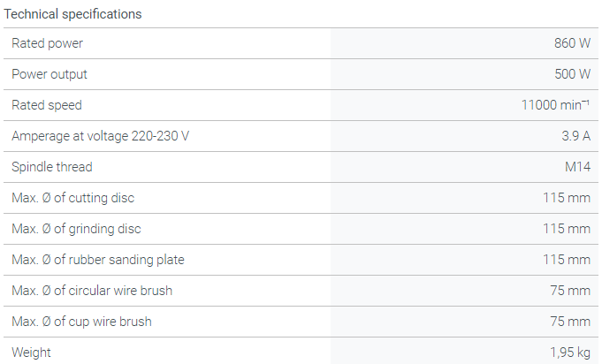Viewport: 602px width, 364px height.
Task: Select Max. Ø of grinding disc label
Action: tap(76, 229)
